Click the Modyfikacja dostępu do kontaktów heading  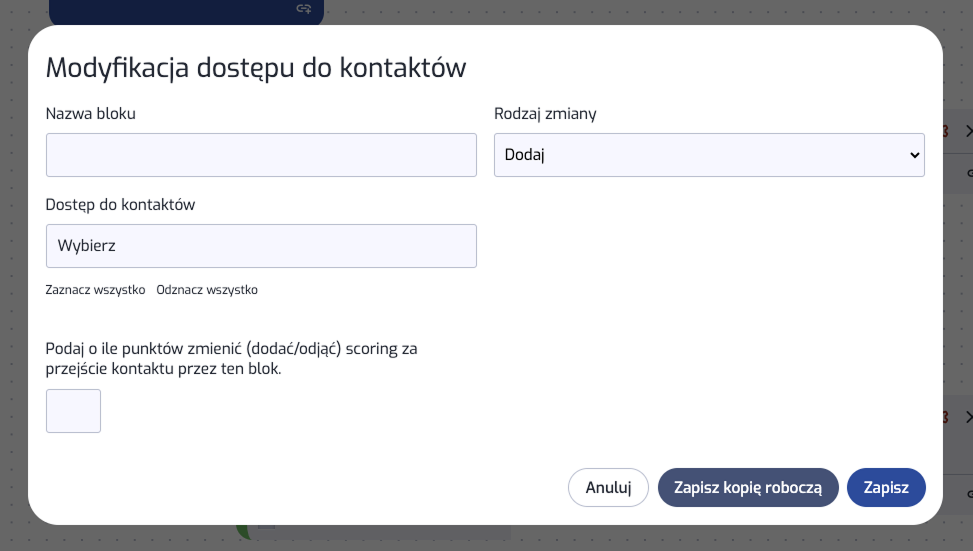pyautogui.click(x=256, y=68)
